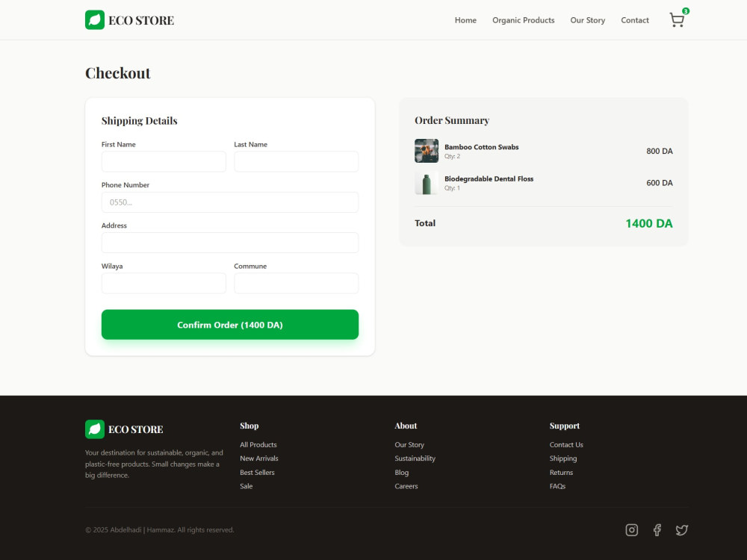Open Sale footer link
This screenshot has height=560, width=747.
246,486
